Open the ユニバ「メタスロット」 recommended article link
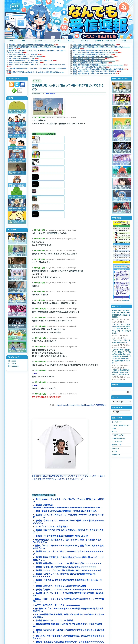The height and width of the screenshot is (644, 138). [52, 526]
